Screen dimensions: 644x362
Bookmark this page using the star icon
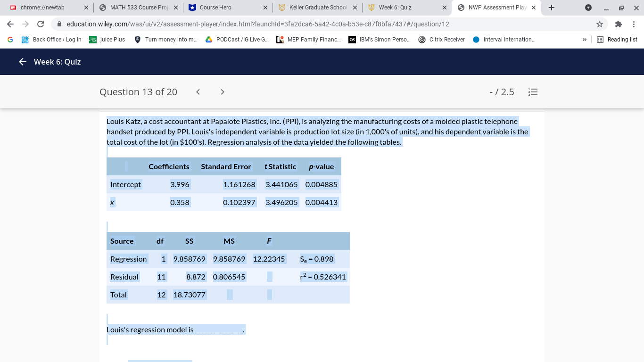coord(599,24)
